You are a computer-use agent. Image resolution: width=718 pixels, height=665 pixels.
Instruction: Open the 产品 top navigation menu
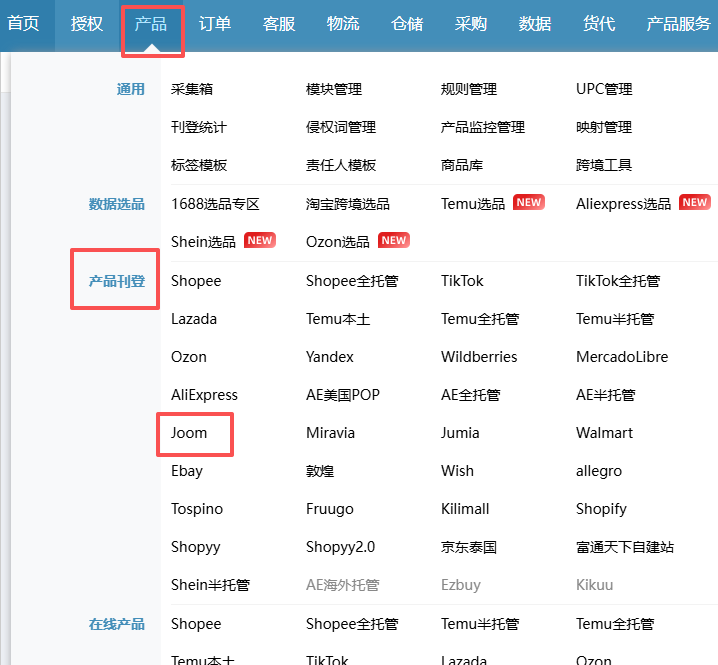click(x=151, y=24)
